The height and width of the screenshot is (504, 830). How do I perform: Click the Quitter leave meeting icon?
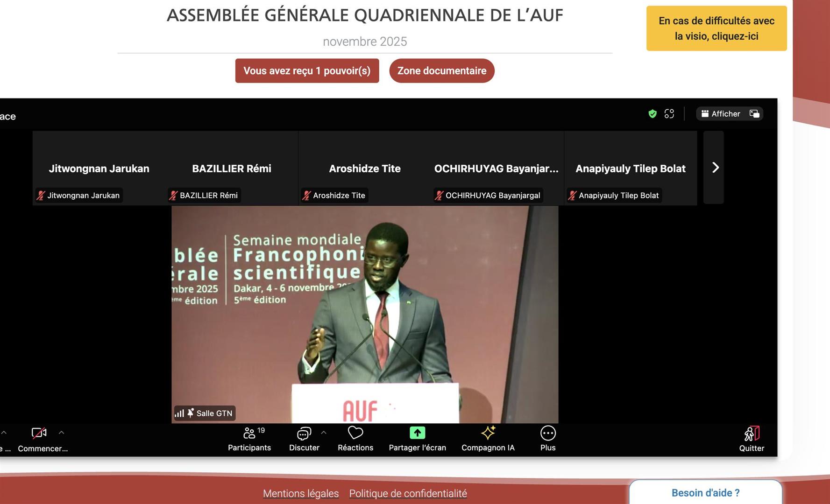click(752, 434)
